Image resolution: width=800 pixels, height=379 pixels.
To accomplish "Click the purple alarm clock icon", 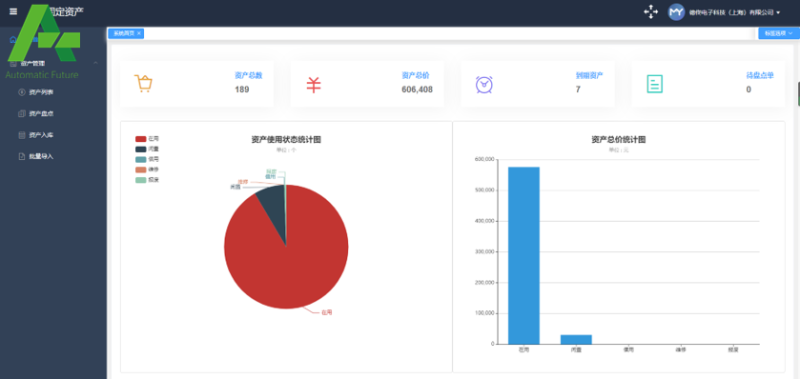I will coord(484,84).
